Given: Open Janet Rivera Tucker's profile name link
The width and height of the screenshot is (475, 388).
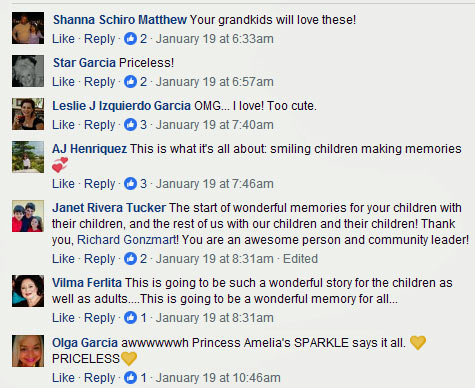Looking at the screenshot, I should (x=109, y=208).
